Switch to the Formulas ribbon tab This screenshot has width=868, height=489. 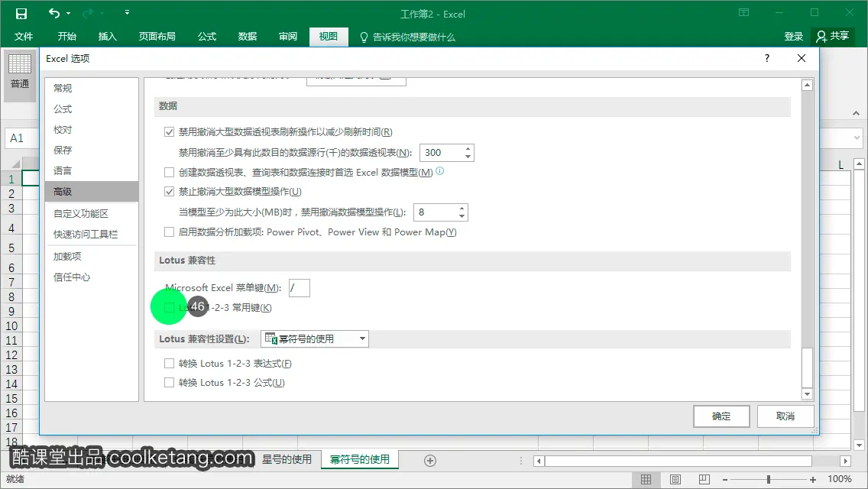[206, 37]
